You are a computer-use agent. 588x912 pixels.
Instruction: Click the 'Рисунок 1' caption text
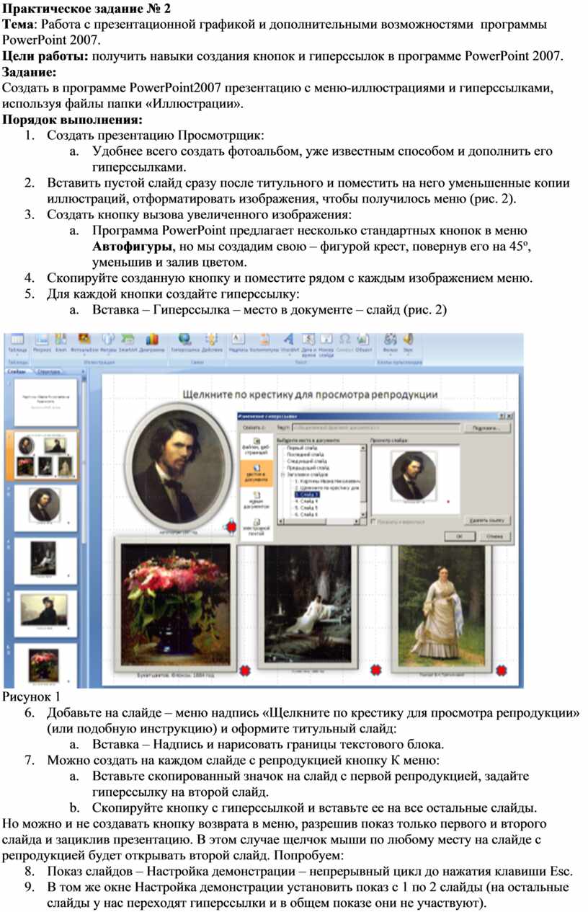click(32, 696)
